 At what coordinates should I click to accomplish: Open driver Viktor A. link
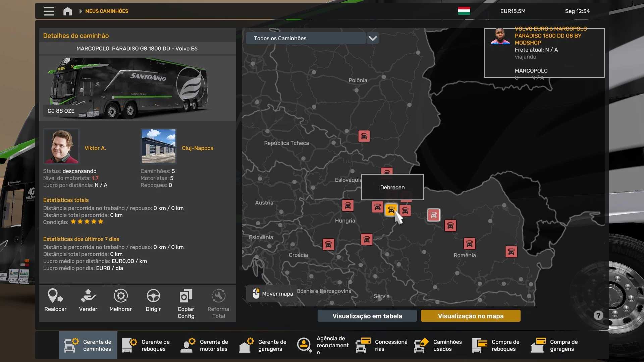click(x=95, y=148)
